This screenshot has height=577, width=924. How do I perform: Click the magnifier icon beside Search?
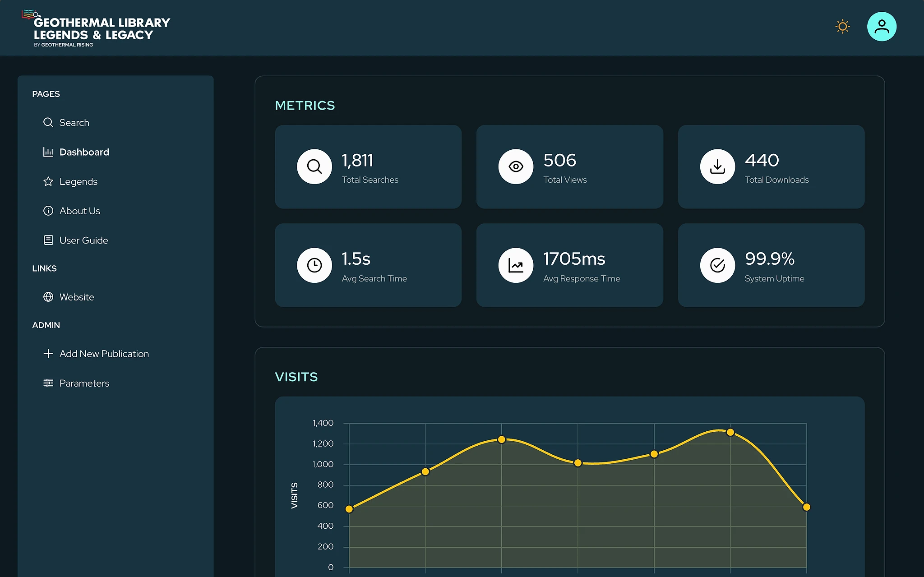tap(48, 123)
